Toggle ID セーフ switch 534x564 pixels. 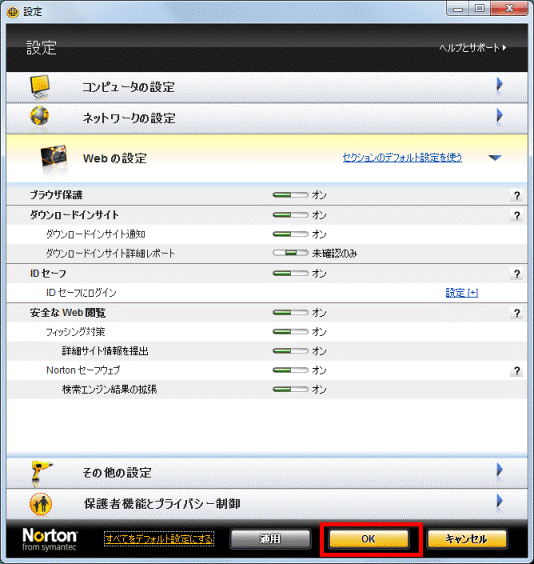290,273
